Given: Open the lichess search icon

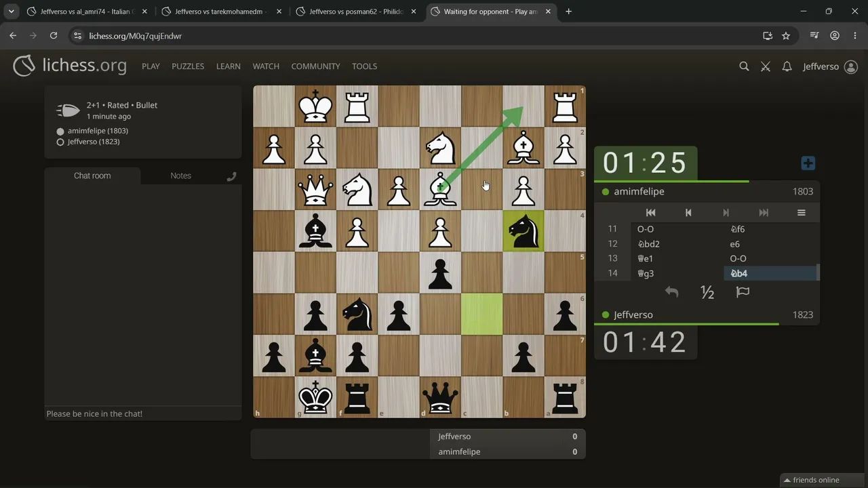Looking at the screenshot, I should pos(744,66).
